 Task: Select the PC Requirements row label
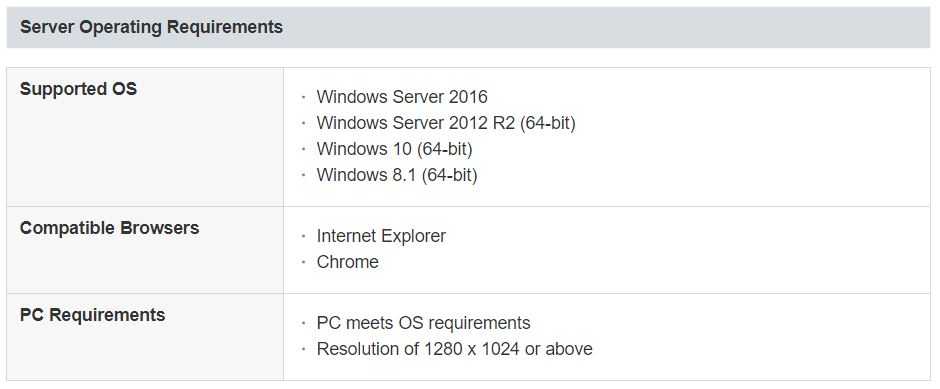click(92, 315)
